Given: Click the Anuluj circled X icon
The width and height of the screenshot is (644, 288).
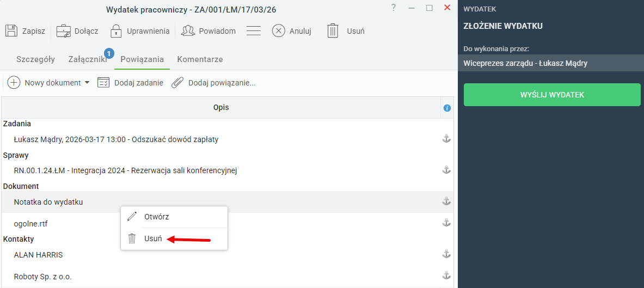Looking at the screenshot, I should 279,31.
